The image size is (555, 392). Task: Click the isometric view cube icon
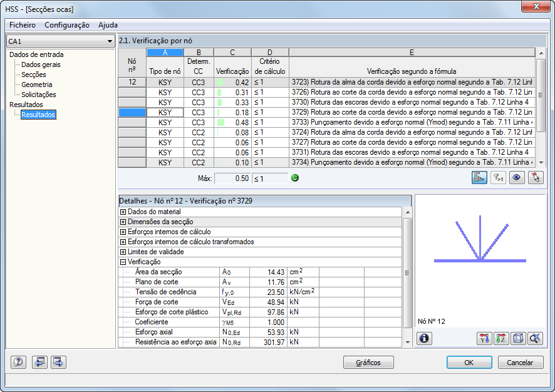pyautogui.click(x=518, y=339)
